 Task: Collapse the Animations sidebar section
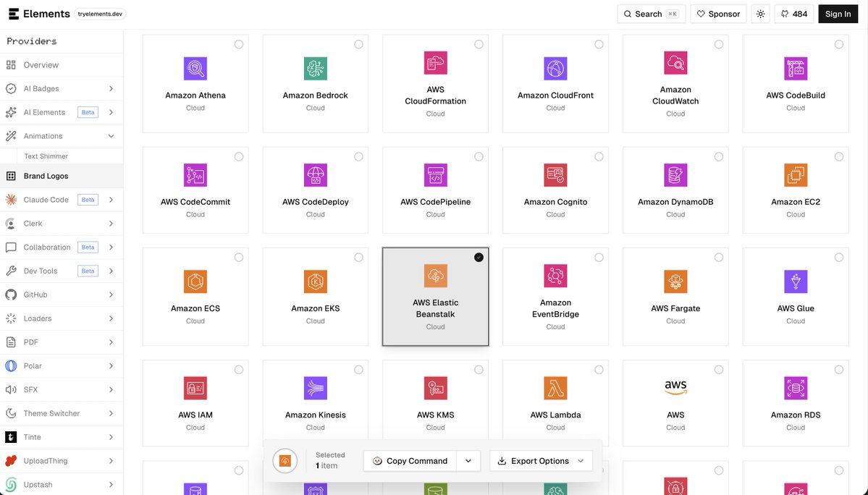click(111, 136)
